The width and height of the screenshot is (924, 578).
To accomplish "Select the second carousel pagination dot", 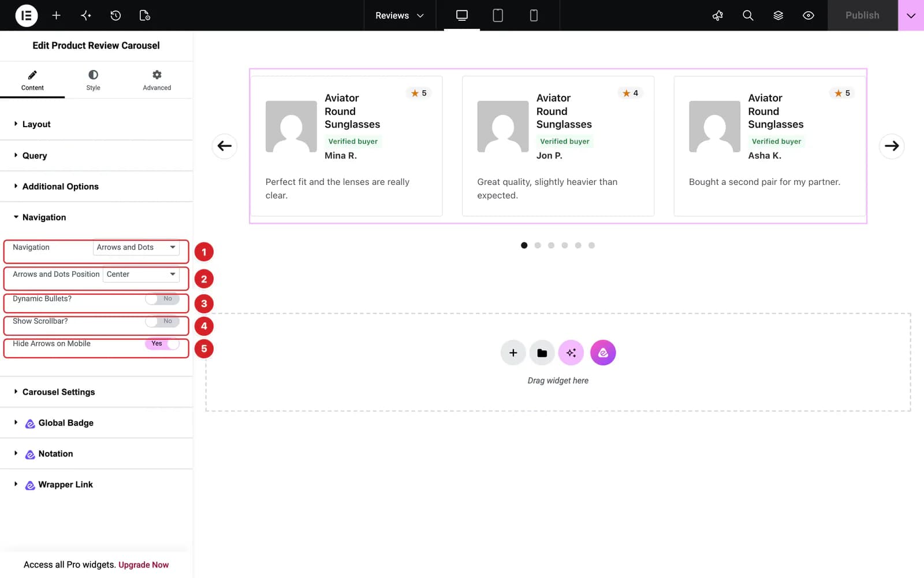I will pos(538,246).
